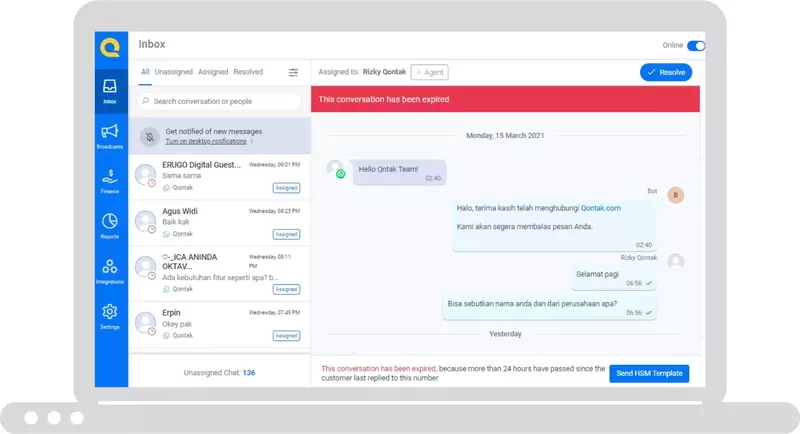Click the + Agent button
The height and width of the screenshot is (434, 800).
click(430, 72)
